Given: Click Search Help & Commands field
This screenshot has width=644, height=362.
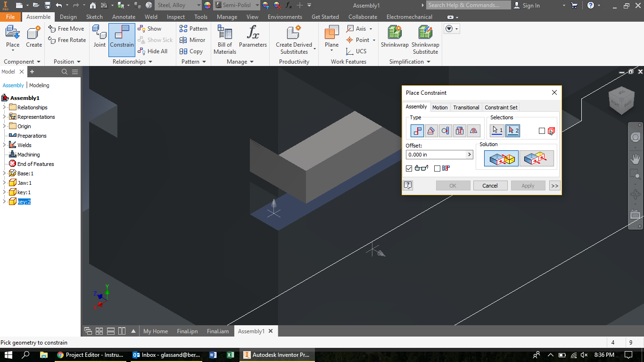Looking at the screenshot, I should (x=469, y=5).
